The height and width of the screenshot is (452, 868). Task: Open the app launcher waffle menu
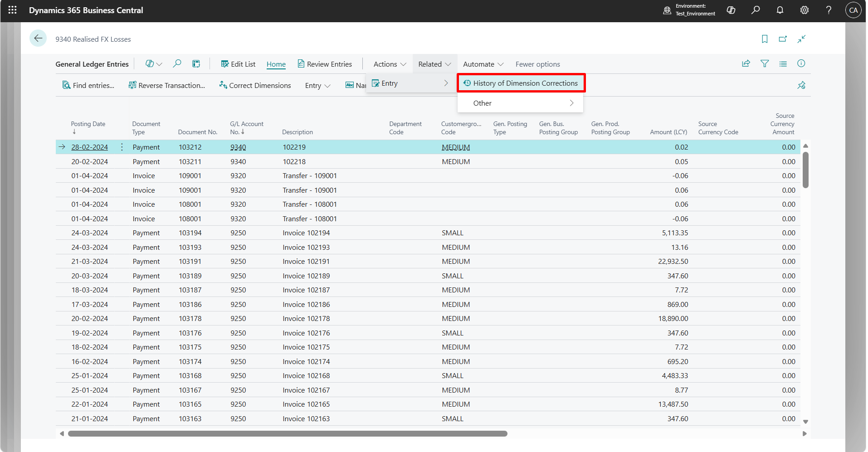(x=13, y=10)
